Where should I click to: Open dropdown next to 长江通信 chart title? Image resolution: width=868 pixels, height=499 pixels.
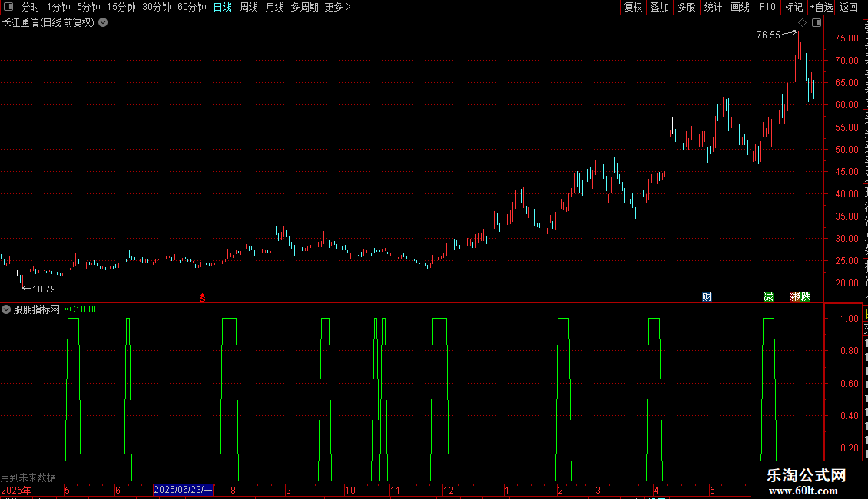tap(103, 23)
